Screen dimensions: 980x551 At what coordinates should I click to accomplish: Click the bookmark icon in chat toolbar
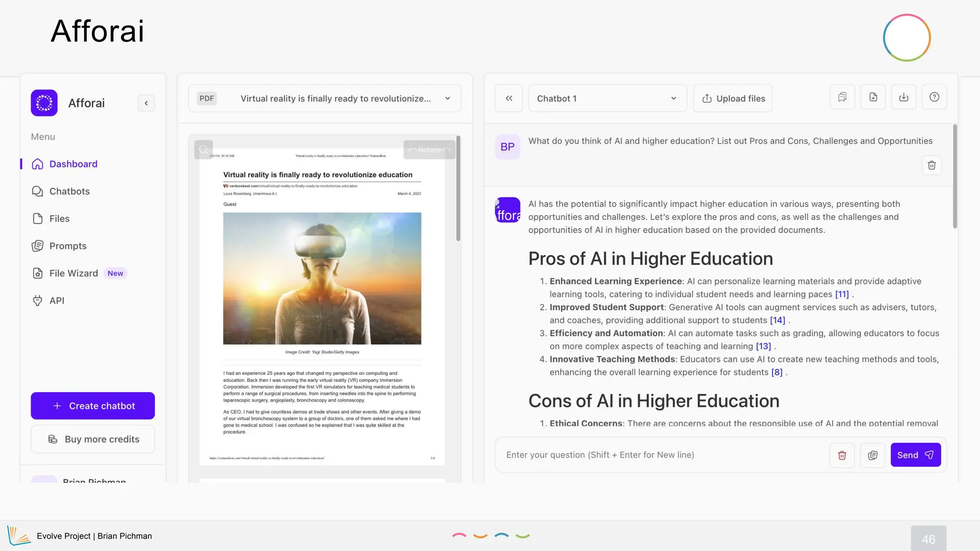click(x=842, y=97)
